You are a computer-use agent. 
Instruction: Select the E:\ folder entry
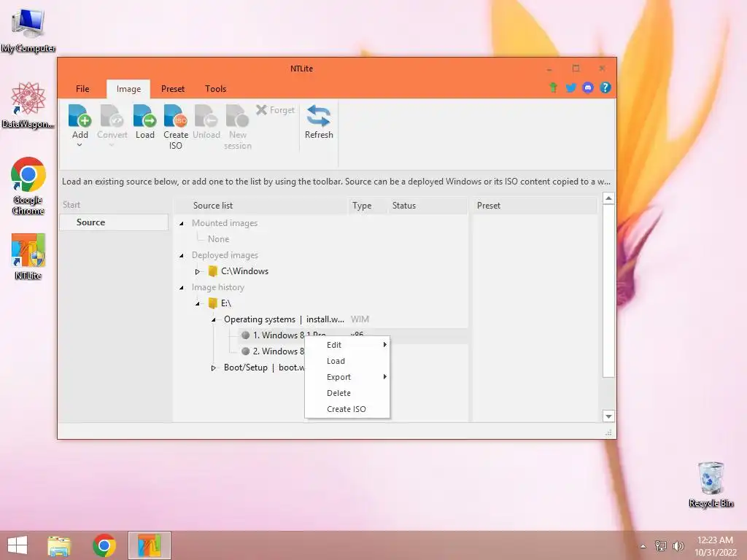click(220, 303)
